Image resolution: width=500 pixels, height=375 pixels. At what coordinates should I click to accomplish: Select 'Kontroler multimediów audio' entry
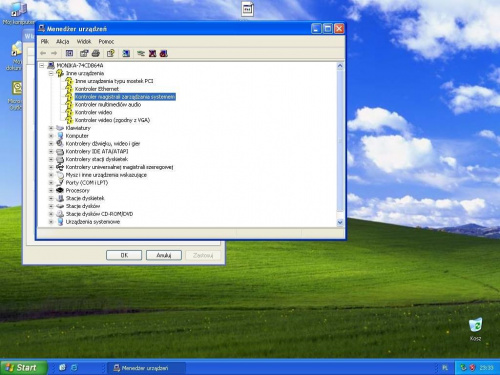[x=108, y=105]
